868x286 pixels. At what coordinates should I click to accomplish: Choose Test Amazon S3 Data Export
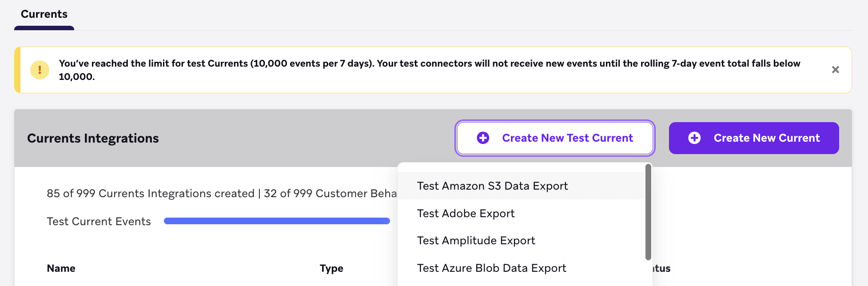[x=492, y=186]
